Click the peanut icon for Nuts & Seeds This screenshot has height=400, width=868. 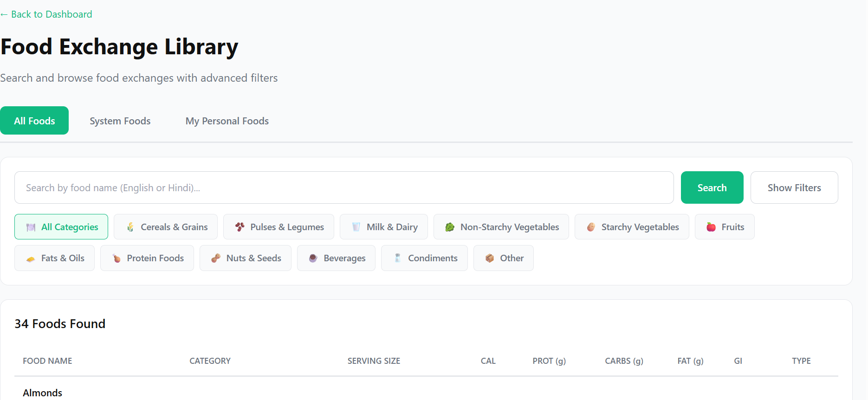(216, 258)
